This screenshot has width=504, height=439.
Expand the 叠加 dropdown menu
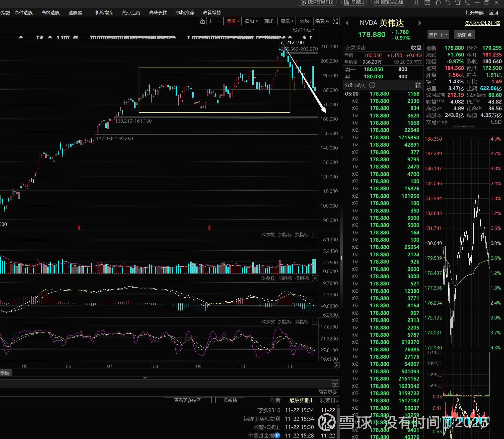tap(251, 21)
